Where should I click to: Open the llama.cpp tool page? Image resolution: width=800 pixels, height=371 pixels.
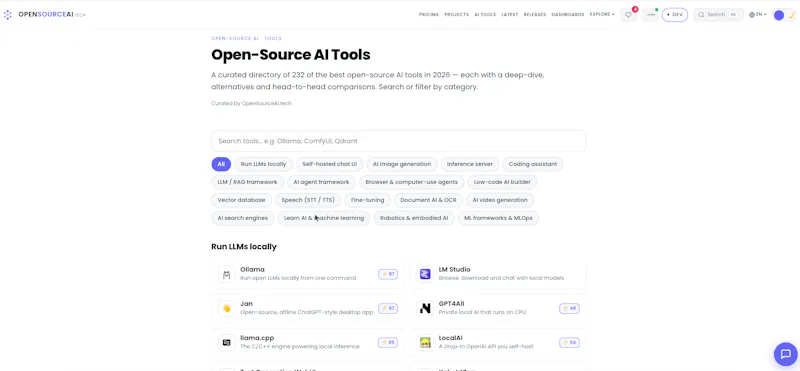pyautogui.click(x=308, y=342)
